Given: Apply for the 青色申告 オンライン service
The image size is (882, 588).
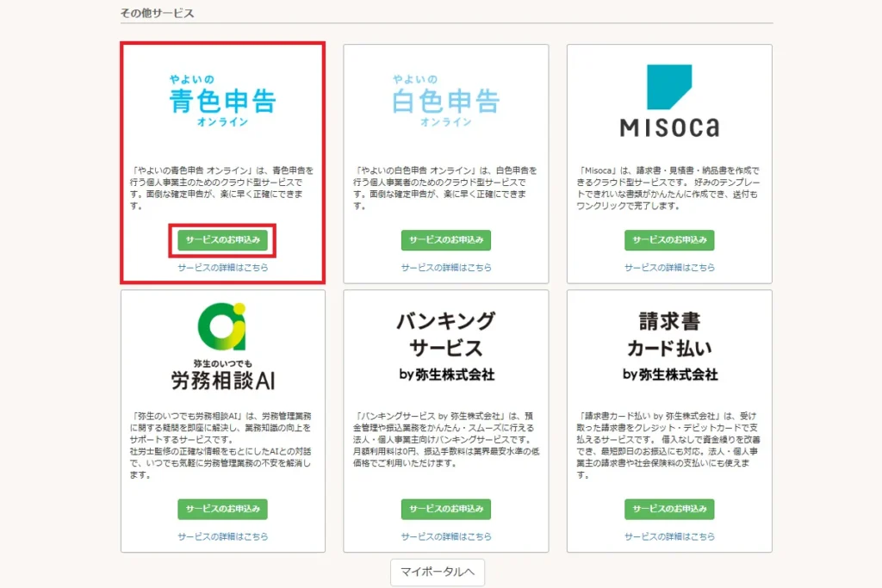Looking at the screenshot, I should point(223,240).
